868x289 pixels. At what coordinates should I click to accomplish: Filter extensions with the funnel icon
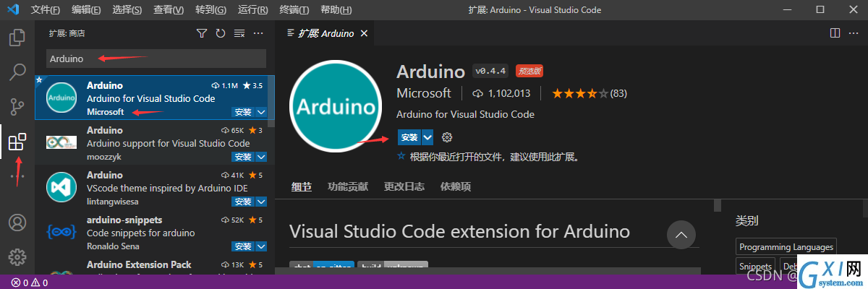pyautogui.click(x=202, y=33)
